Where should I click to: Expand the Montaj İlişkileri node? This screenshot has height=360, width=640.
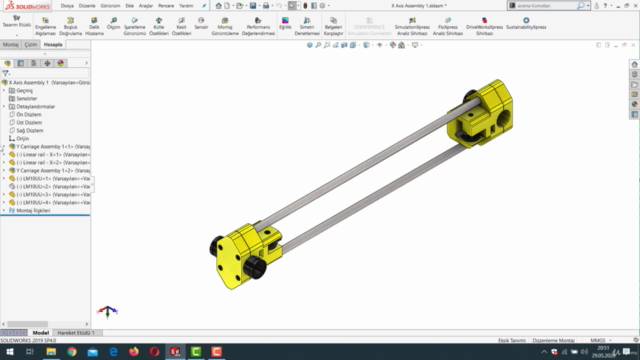tap(4, 211)
